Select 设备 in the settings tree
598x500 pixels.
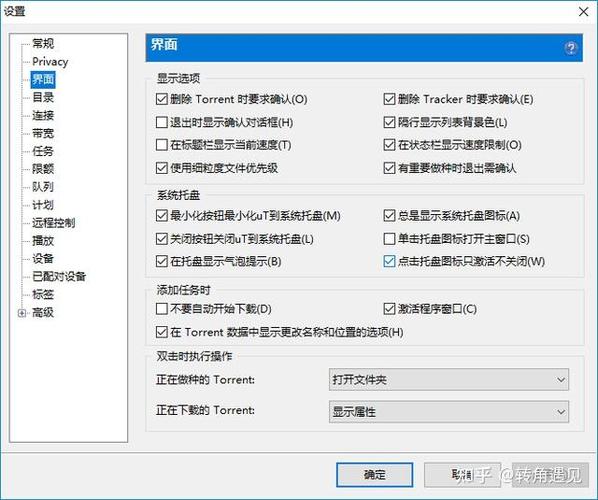[x=43, y=259]
